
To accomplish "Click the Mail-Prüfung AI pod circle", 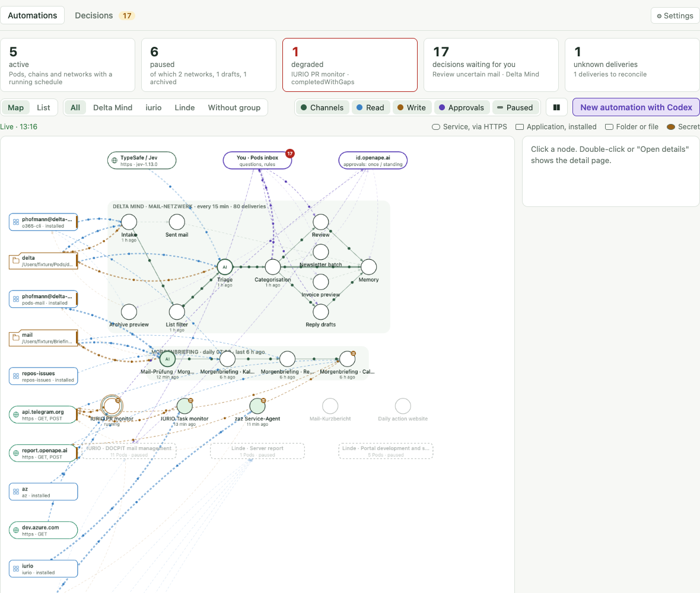I will tap(167, 359).
